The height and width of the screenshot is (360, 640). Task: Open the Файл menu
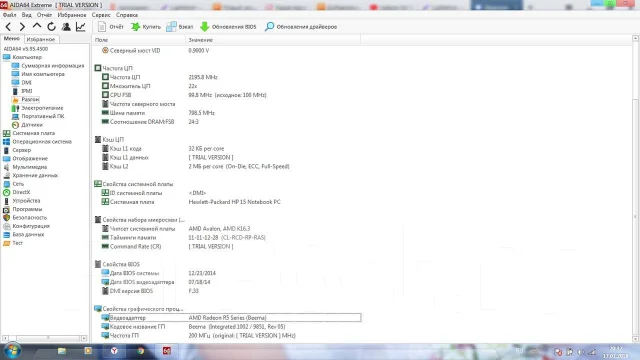9,15
